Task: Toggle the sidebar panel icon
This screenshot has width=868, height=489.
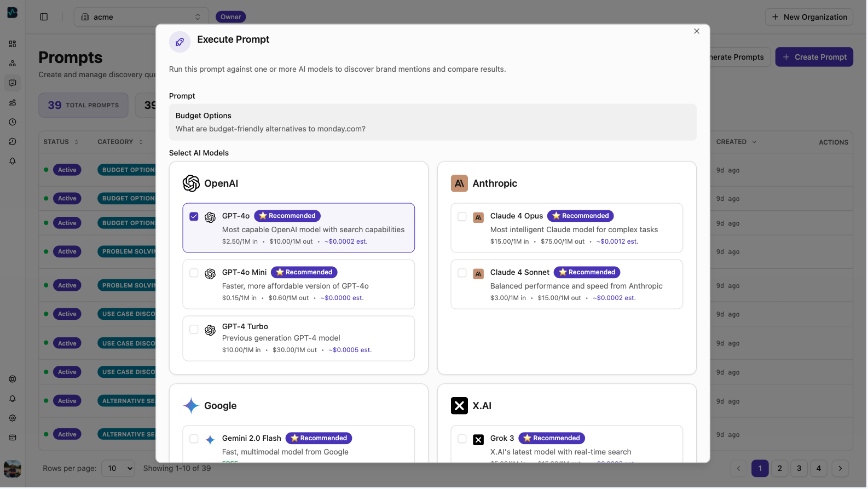Action: coord(44,17)
